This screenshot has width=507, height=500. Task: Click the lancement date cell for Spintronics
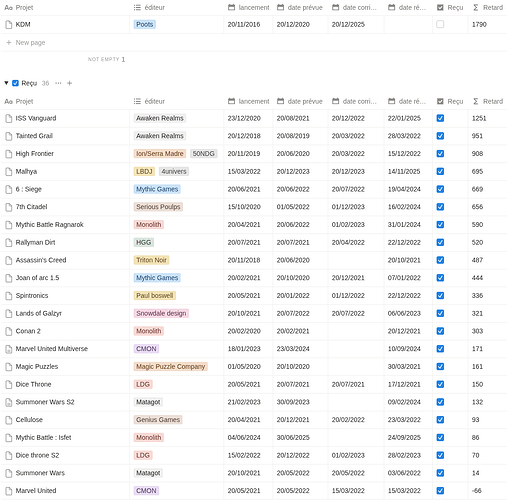(x=248, y=296)
